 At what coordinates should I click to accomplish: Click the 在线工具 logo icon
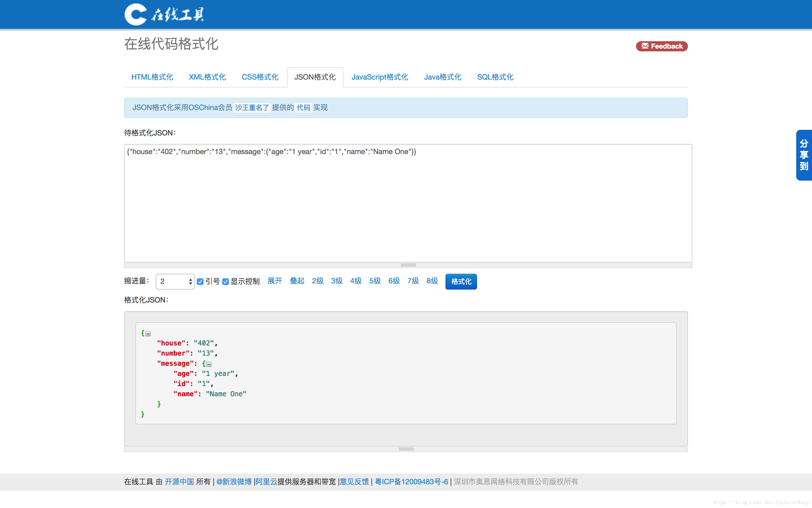click(x=164, y=14)
